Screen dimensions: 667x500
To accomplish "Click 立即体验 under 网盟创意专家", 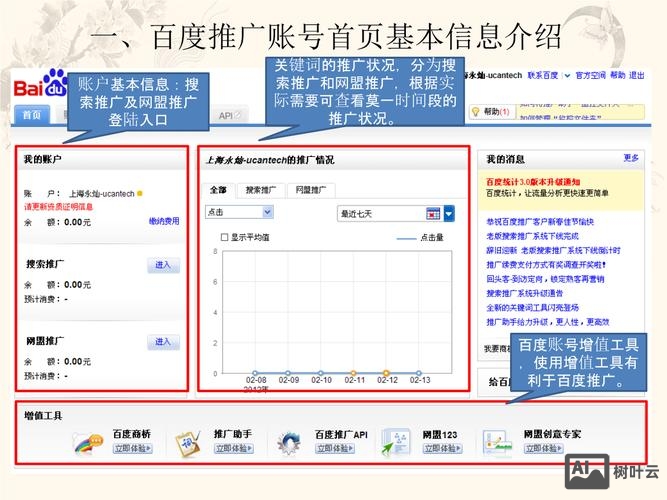I will (544, 449).
